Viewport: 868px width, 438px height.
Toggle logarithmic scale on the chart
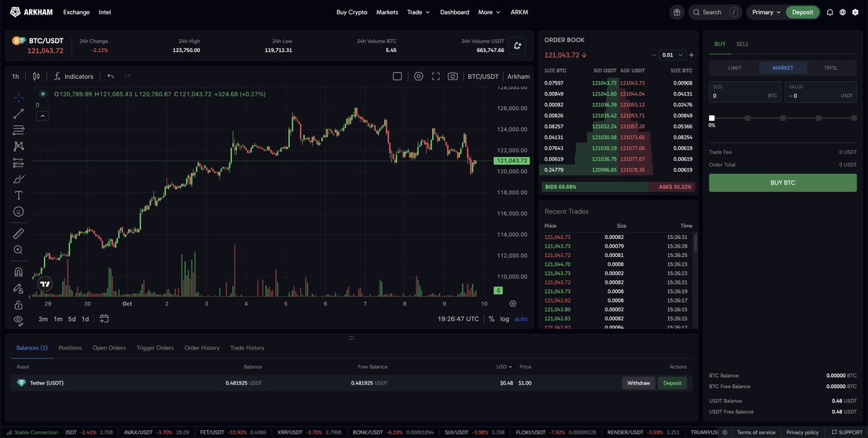tap(504, 319)
